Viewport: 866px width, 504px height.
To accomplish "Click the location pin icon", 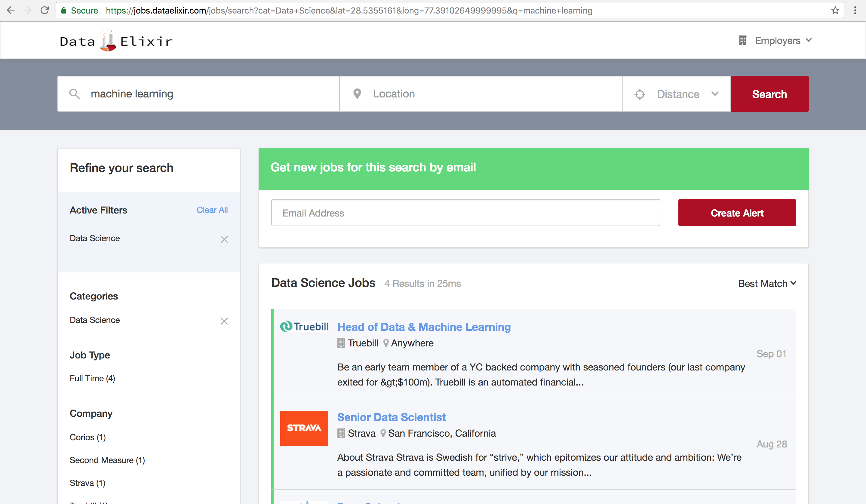I will tap(357, 94).
